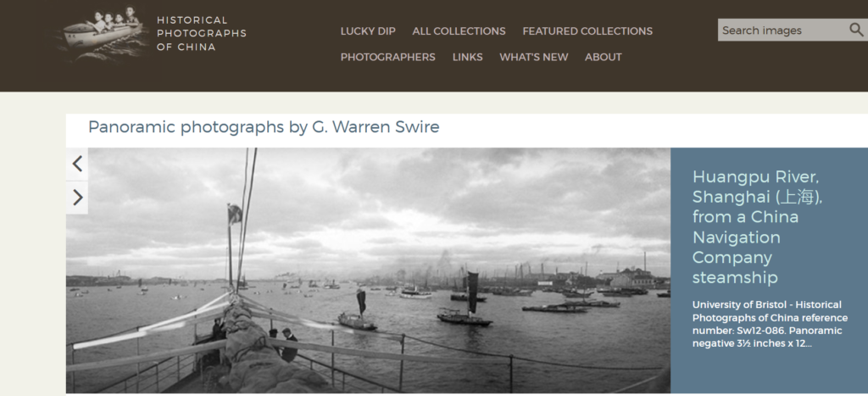Open the Photographers menu item
Image resolution: width=868 pixels, height=396 pixels.
(388, 57)
